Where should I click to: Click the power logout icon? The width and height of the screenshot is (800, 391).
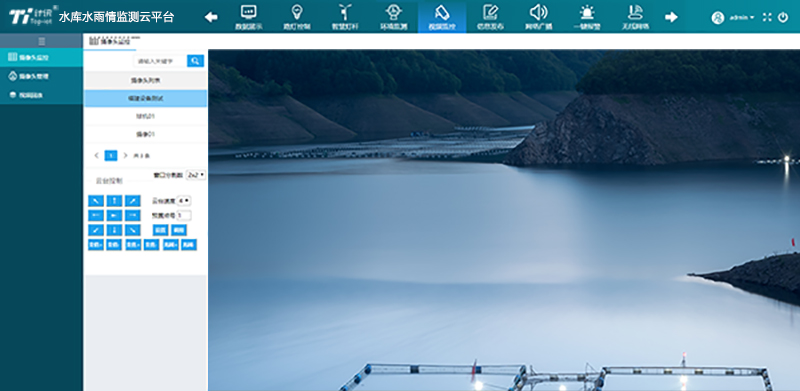pyautogui.click(x=783, y=17)
